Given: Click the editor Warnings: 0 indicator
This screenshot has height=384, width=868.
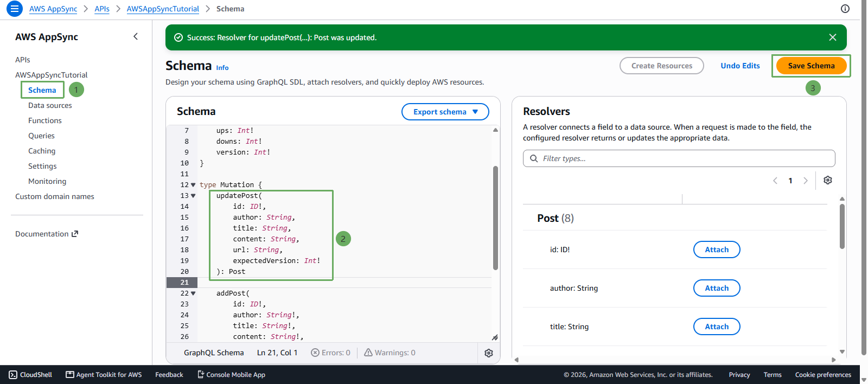Looking at the screenshot, I should tap(390, 353).
